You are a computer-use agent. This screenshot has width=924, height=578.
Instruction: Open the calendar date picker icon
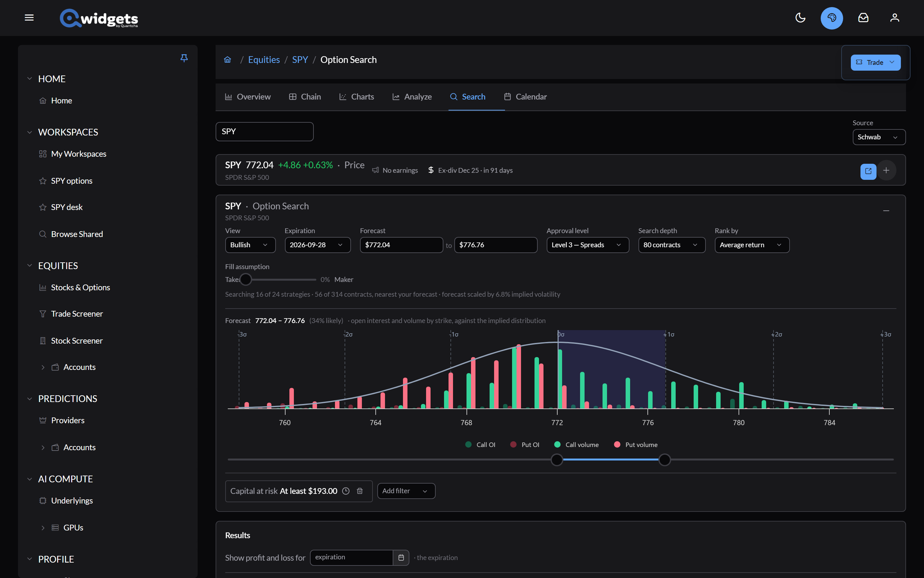click(x=401, y=558)
